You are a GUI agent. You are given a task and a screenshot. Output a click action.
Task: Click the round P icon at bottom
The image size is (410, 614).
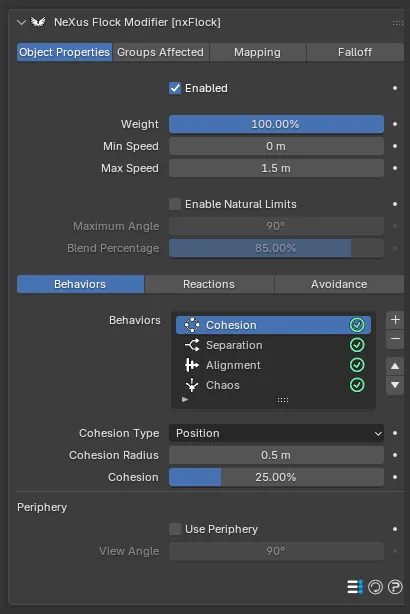point(395,587)
